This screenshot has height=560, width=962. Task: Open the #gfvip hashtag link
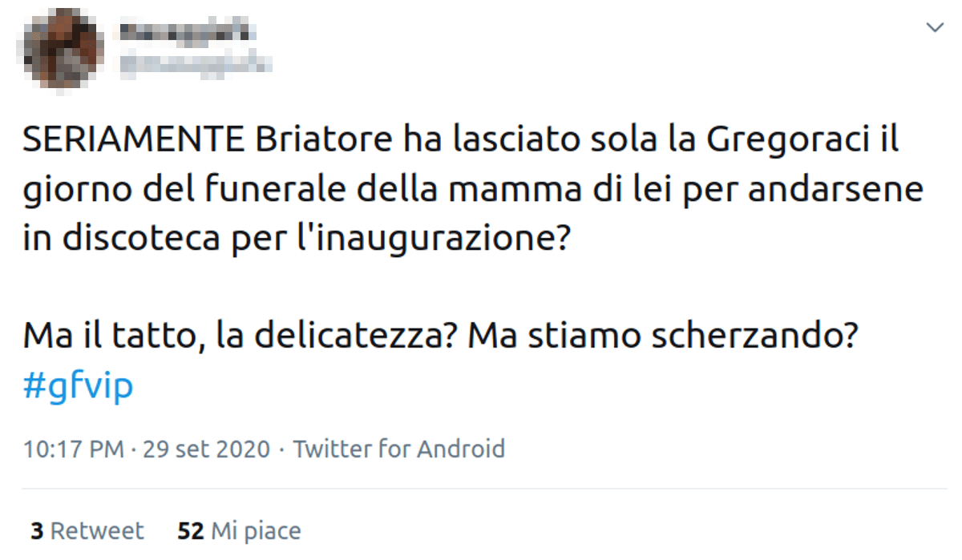[x=78, y=386]
